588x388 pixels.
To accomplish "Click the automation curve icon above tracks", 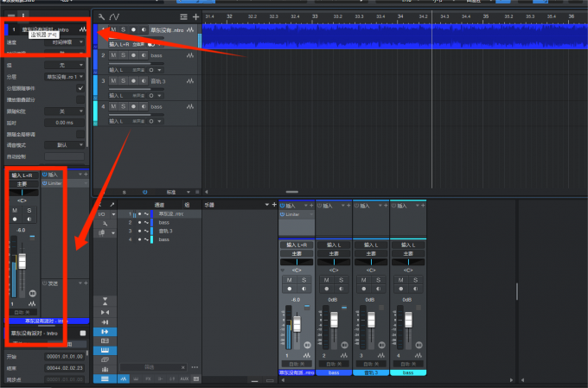I will click(x=115, y=16).
